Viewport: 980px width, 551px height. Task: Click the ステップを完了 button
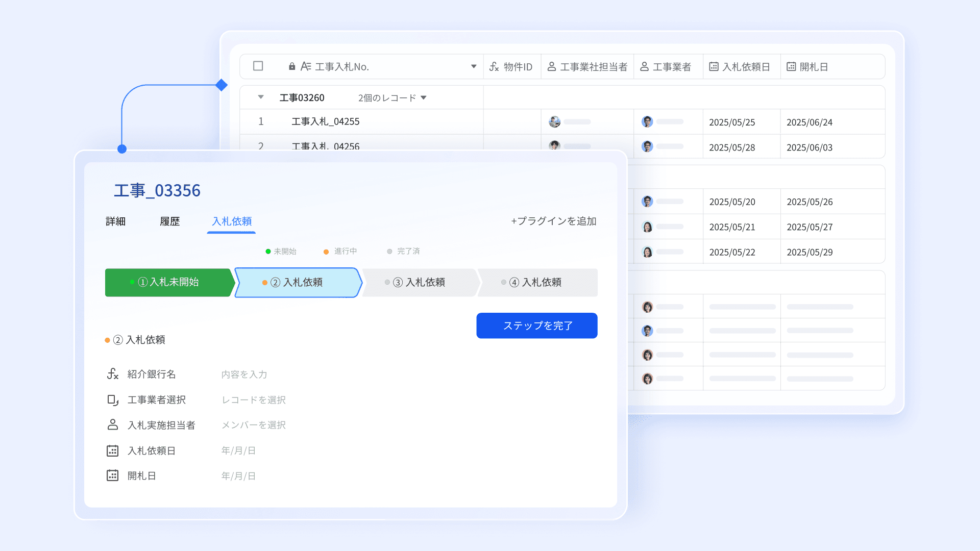click(536, 325)
